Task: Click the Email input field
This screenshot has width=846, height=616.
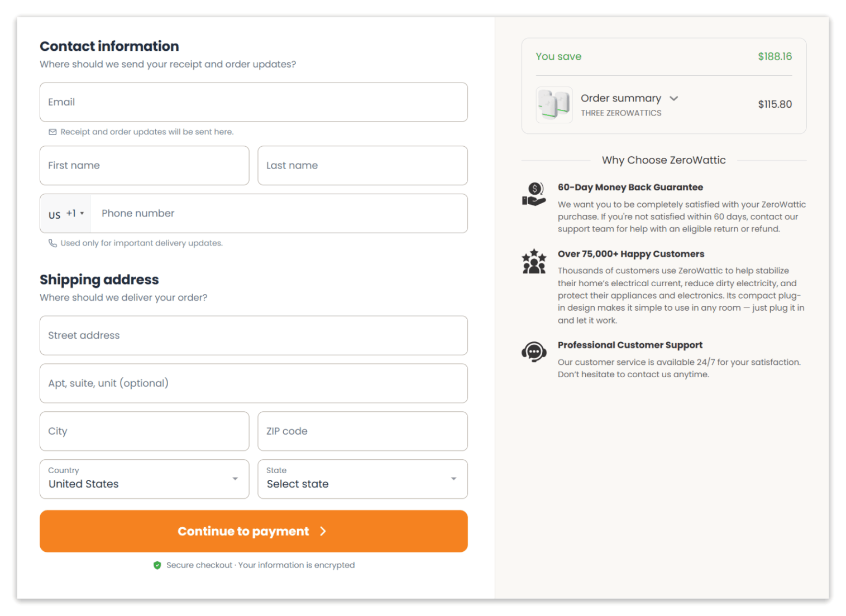Action: (x=254, y=102)
